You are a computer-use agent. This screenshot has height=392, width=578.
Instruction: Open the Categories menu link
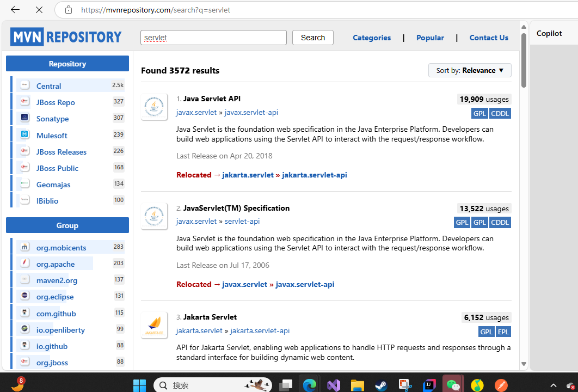click(x=372, y=38)
